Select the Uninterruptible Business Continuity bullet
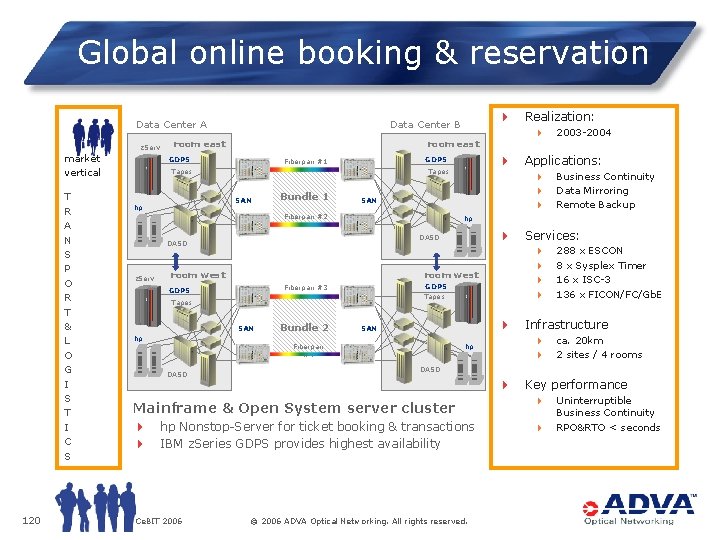 (x=605, y=406)
